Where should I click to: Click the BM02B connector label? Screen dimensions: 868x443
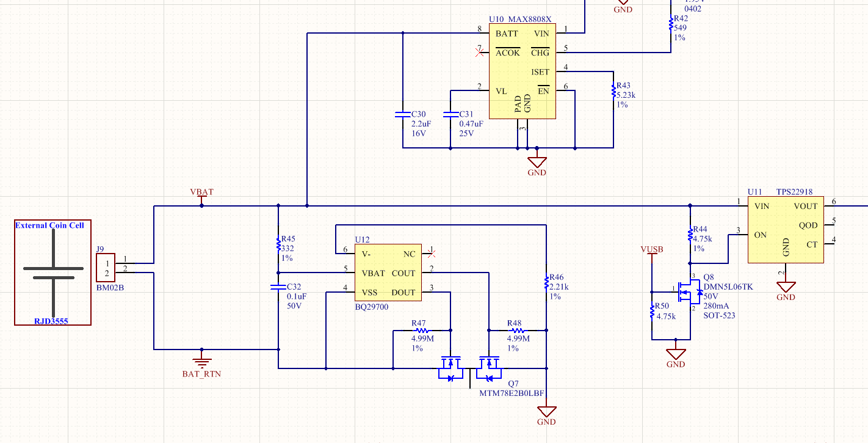point(110,287)
